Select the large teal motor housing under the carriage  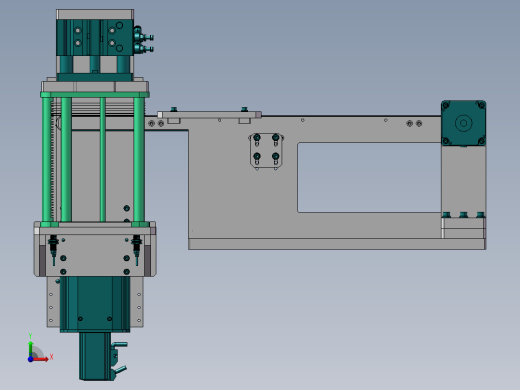(x=95, y=304)
